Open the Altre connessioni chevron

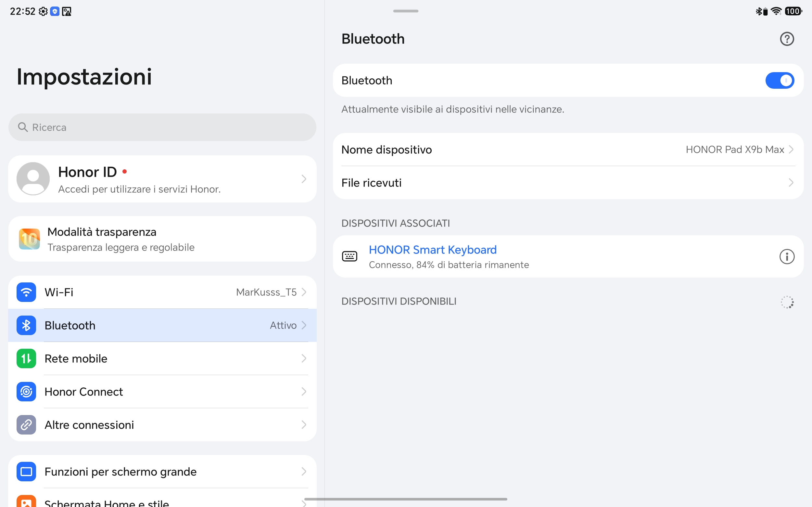pyautogui.click(x=304, y=425)
